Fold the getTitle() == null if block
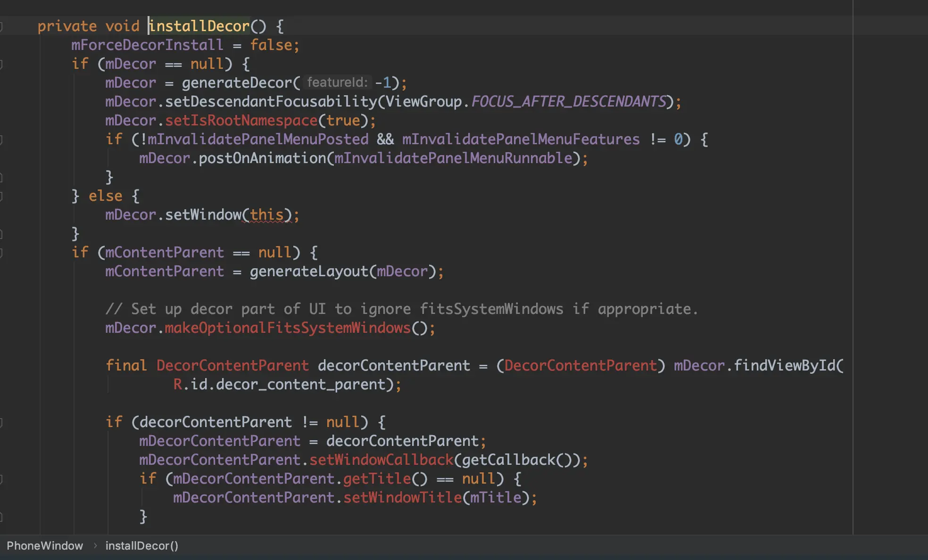The image size is (928, 560). point(1,479)
